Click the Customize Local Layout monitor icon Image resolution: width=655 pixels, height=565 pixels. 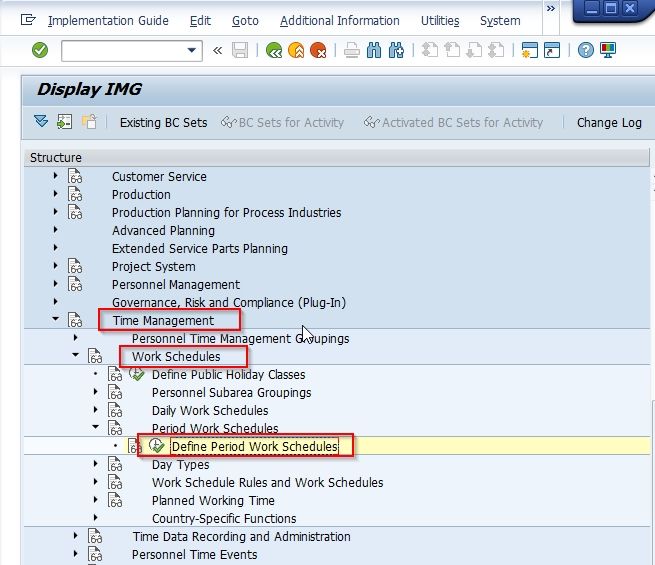608,51
